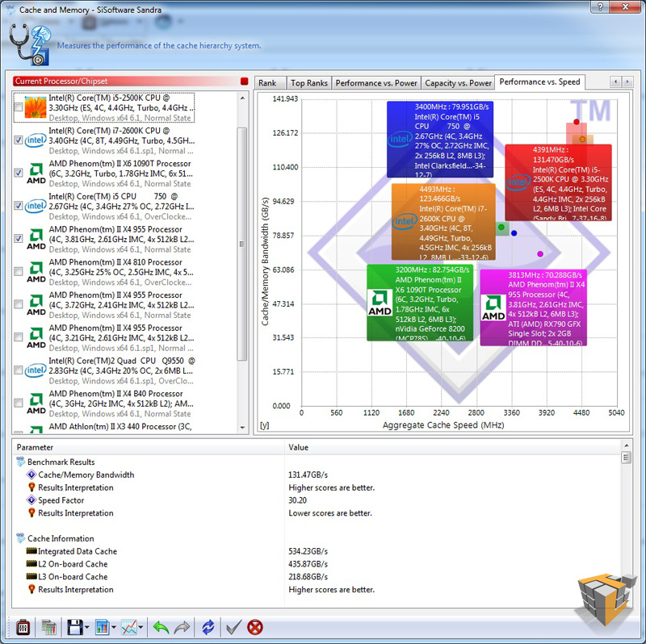646x644 pixels.
Task: Click the grey forward arrow icon
Action: tap(182, 628)
